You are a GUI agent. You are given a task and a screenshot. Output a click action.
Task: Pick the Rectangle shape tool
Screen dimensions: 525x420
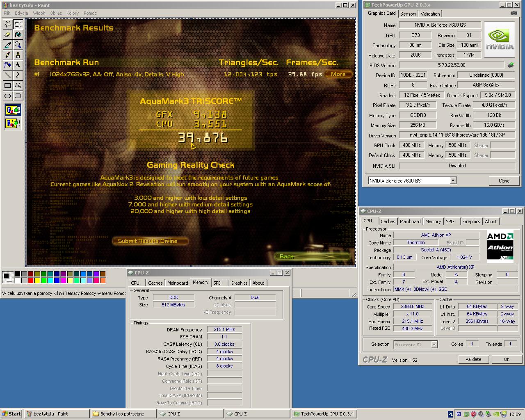(7, 86)
